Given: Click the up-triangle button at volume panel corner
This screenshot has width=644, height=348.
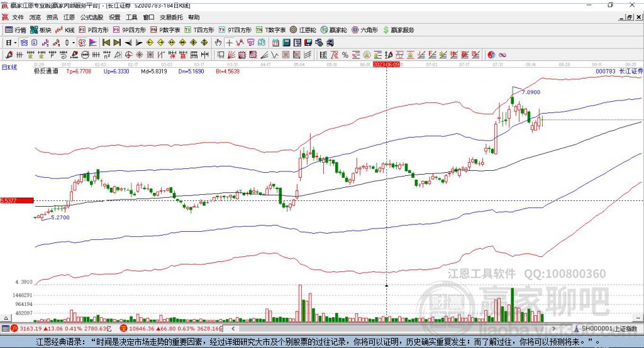Looking at the screenshot, I should click(x=6, y=318).
